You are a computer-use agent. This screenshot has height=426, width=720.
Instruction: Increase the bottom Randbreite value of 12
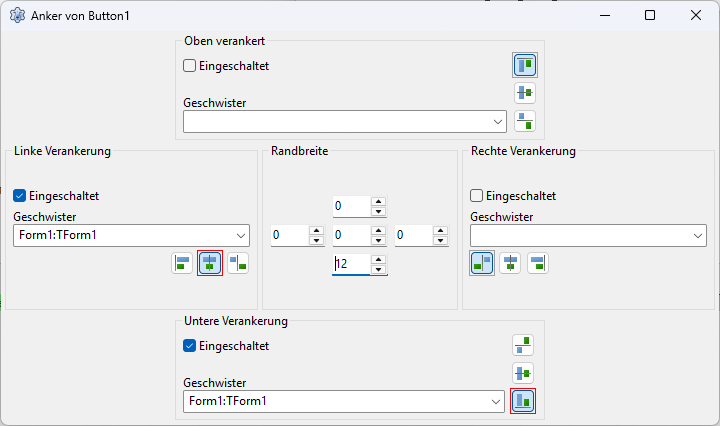click(378, 260)
